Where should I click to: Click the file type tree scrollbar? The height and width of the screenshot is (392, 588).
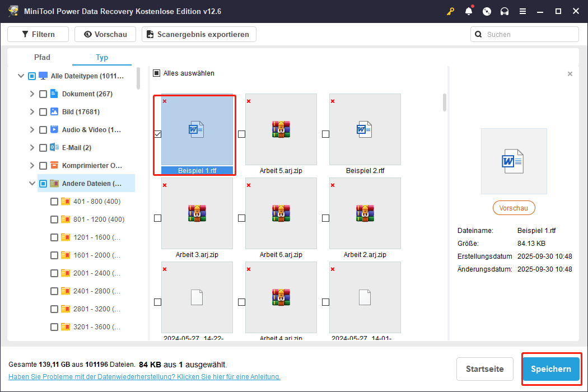[138, 78]
